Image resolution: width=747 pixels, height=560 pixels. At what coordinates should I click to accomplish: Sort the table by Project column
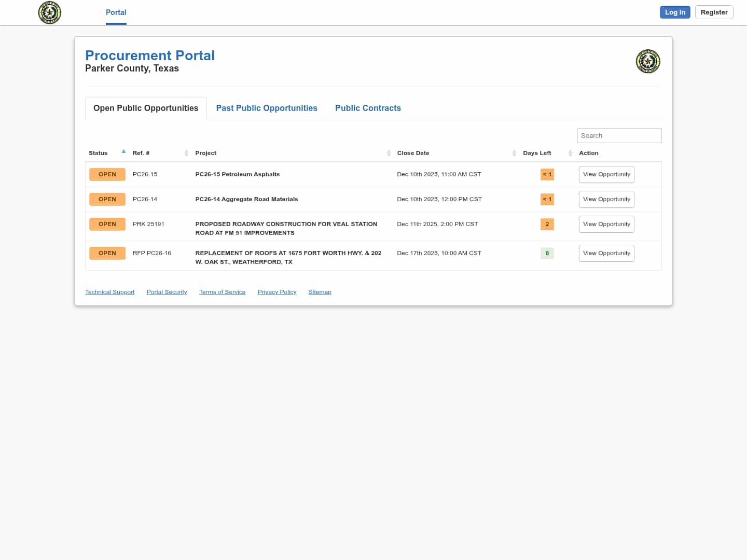point(389,153)
